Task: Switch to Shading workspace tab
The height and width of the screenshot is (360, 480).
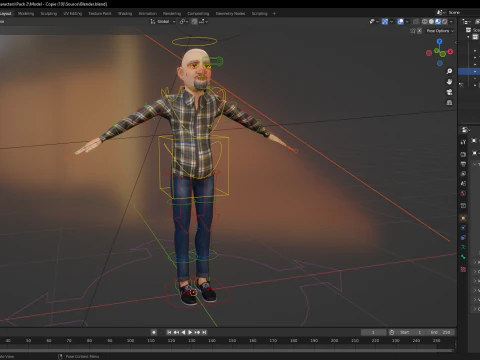Action: coord(125,14)
